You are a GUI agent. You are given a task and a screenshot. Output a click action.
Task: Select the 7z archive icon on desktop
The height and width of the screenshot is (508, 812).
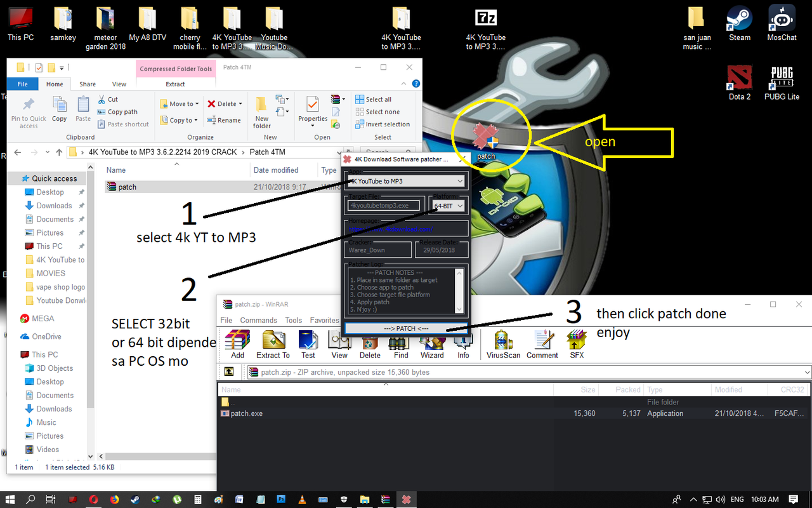coord(486,29)
